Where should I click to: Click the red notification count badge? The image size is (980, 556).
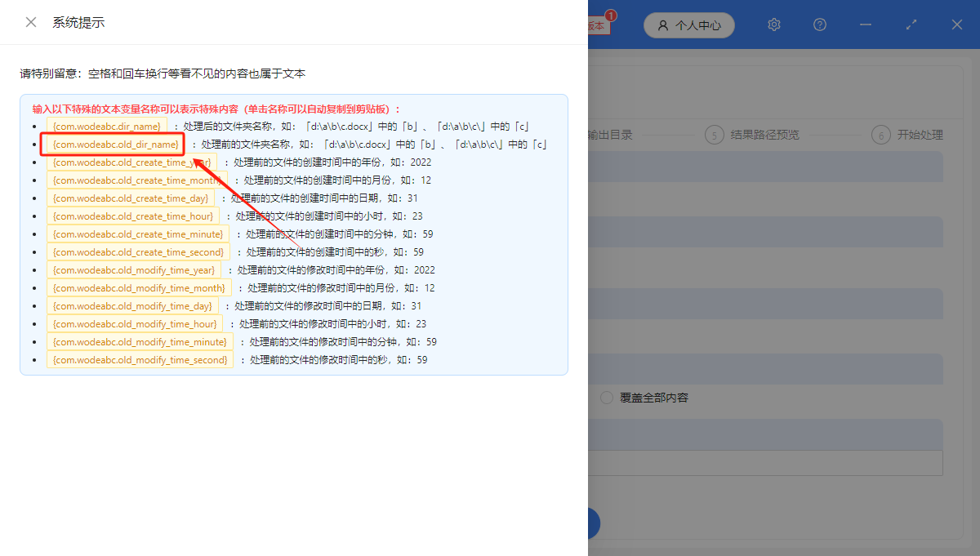611,14
